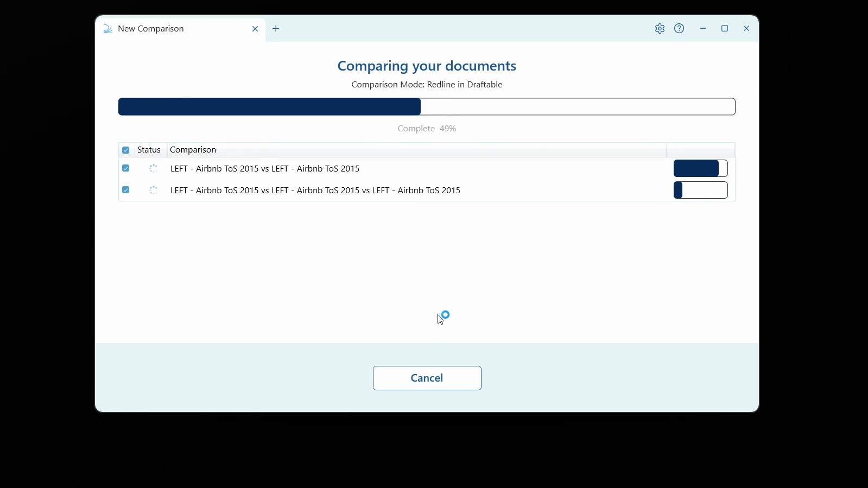Click the Comparison column header
Image resolution: width=868 pixels, height=488 pixels.
(x=416, y=150)
